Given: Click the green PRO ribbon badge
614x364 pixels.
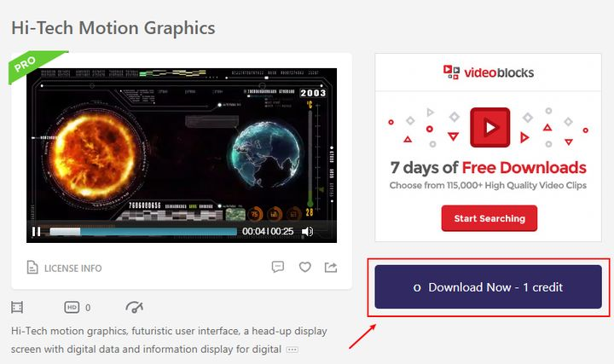Looking at the screenshot, I should click(32, 65).
